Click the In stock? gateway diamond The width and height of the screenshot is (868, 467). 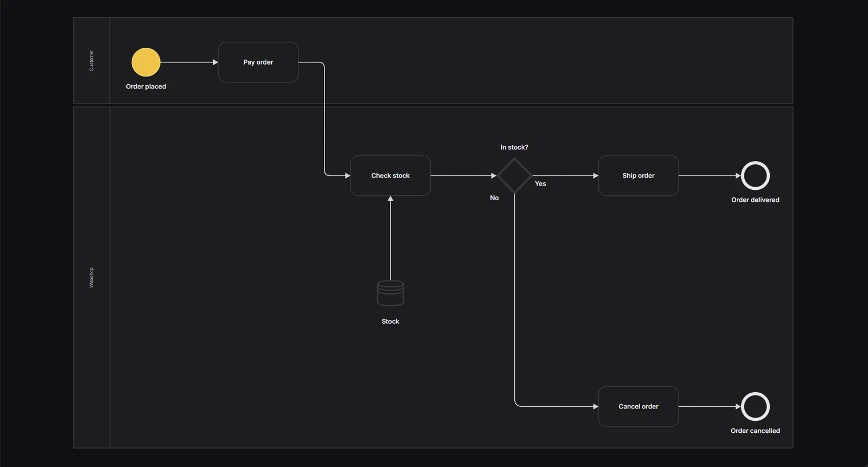pos(514,176)
